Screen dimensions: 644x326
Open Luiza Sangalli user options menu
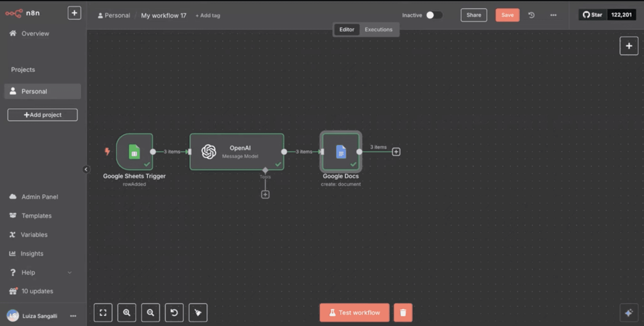point(73,316)
